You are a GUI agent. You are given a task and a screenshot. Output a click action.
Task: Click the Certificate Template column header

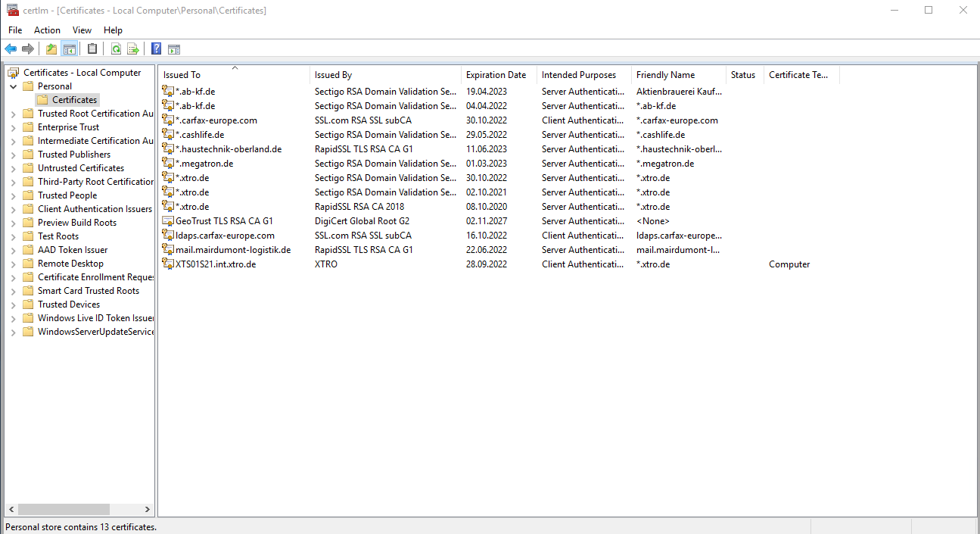802,75
